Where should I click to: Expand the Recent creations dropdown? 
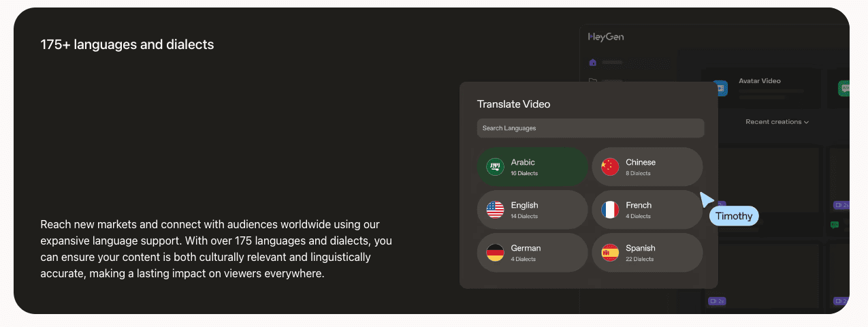pos(777,122)
